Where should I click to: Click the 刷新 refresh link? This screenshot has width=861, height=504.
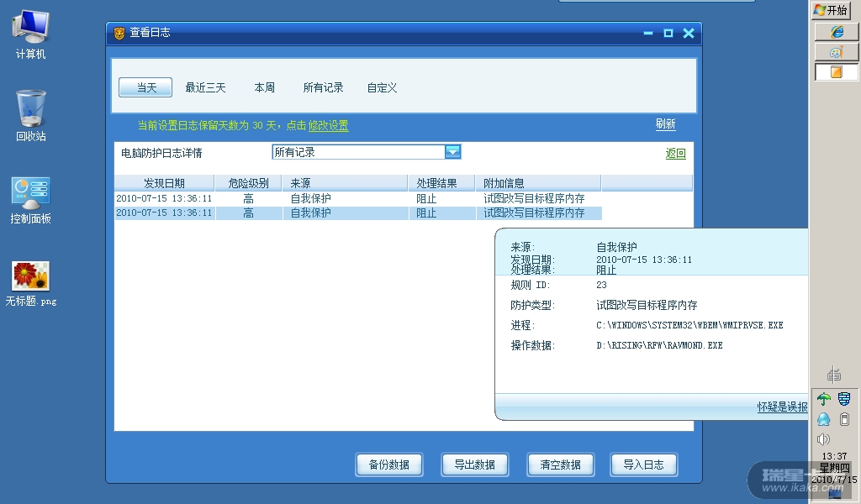click(665, 124)
